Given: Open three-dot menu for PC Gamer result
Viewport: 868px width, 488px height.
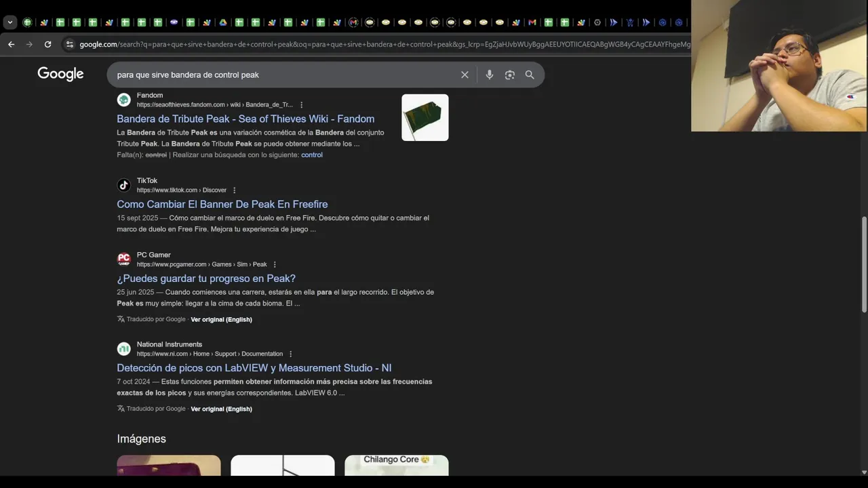Looking at the screenshot, I should (x=275, y=264).
